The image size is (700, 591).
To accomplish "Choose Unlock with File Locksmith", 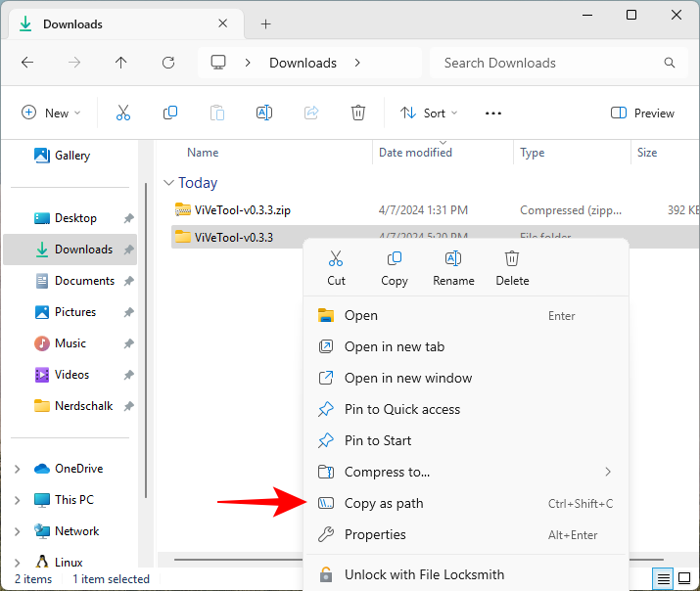I will [466, 574].
